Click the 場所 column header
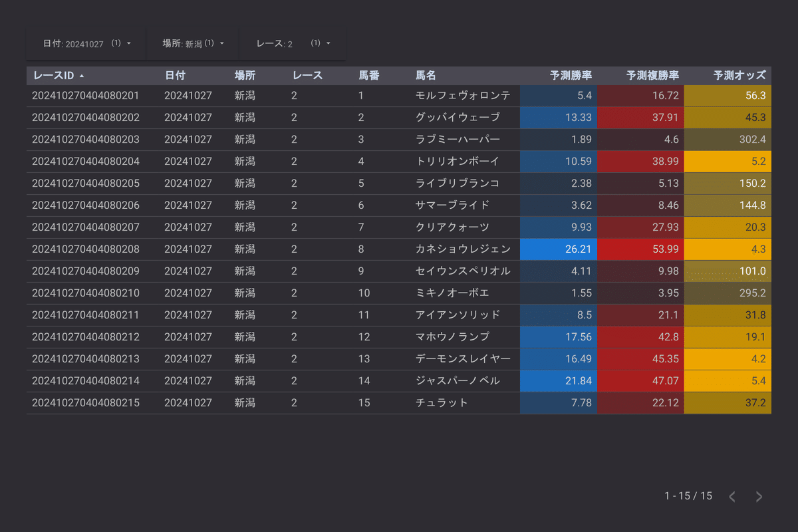The height and width of the screenshot is (532, 798). click(x=245, y=75)
